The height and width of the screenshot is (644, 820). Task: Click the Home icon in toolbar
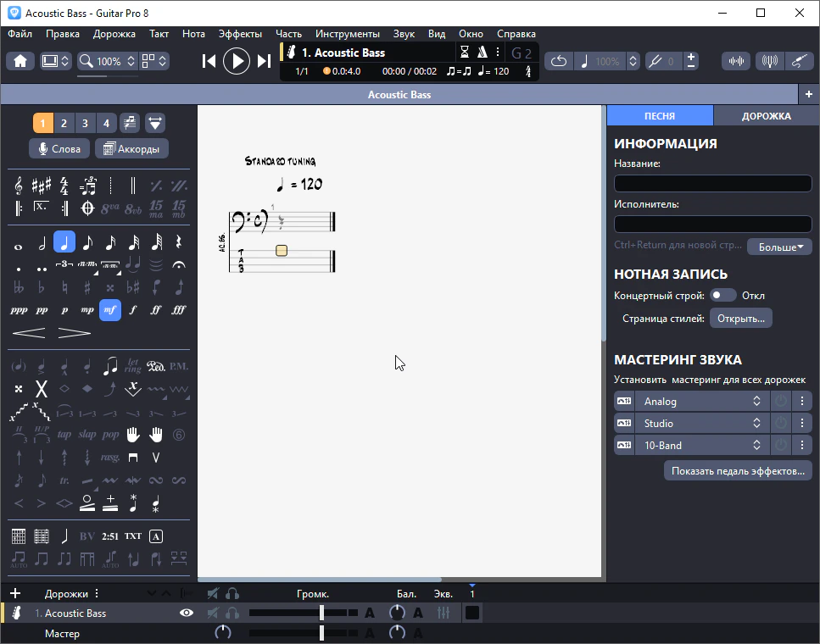20,61
